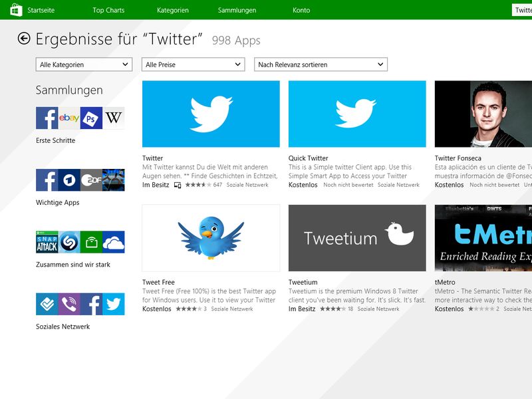Open Wikipedia icon in Erste Schritte collection
Viewport: 532px width, 399px height.
pyautogui.click(x=113, y=118)
